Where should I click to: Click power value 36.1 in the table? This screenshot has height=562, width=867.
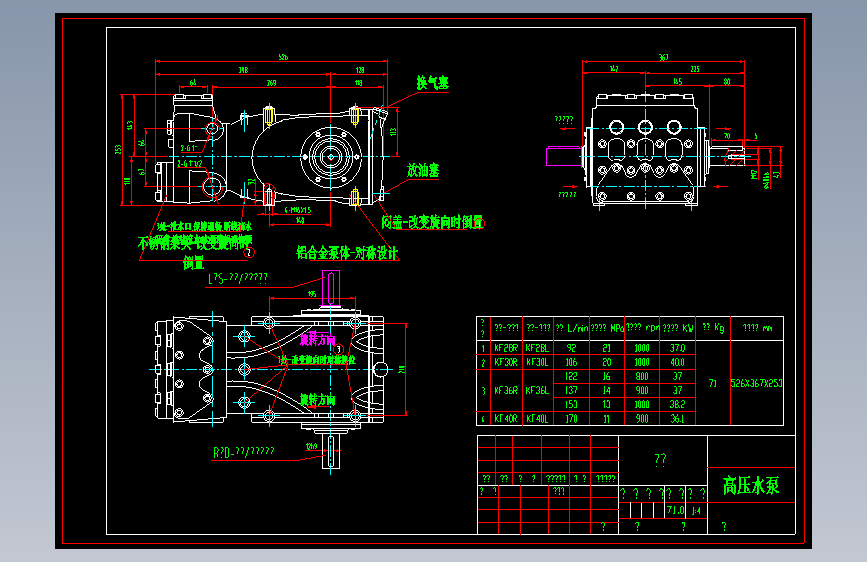pos(677,419)
